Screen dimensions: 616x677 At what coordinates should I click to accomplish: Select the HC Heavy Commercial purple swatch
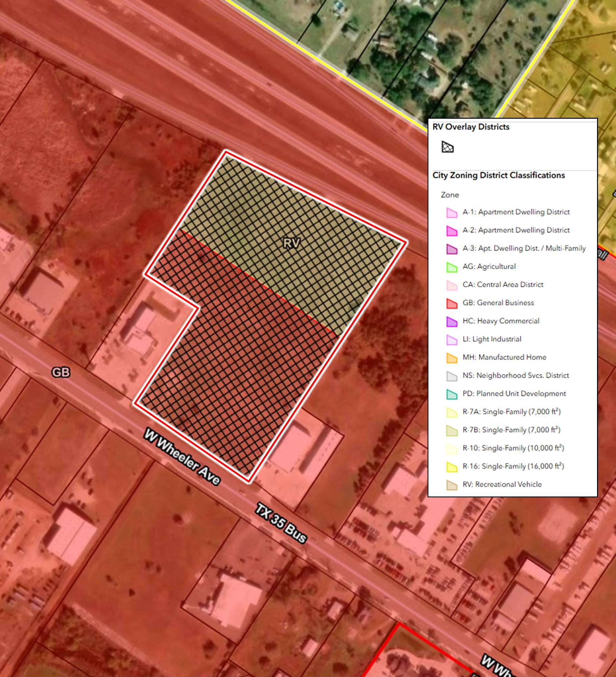tap(452, 322)
